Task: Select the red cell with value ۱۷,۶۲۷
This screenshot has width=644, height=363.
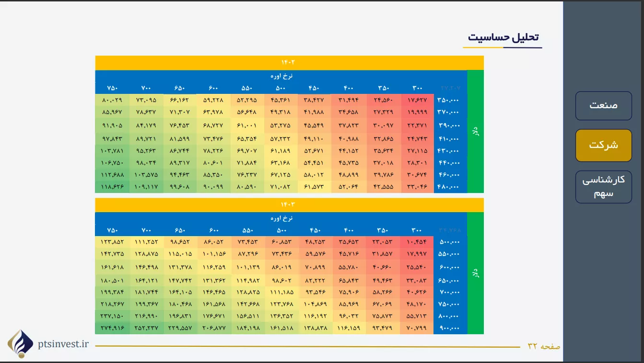Action: coord(417,100)
